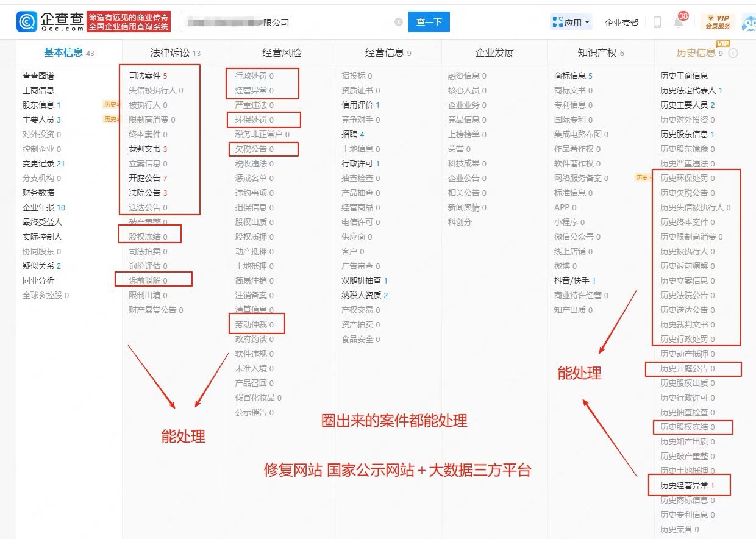The image size is (756, 539).
Task: Open the 企业套餐 link
Action: (622, 23)
